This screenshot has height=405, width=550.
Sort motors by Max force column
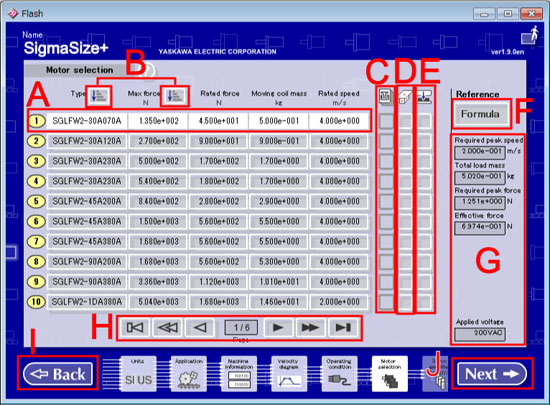coord(175,96)
